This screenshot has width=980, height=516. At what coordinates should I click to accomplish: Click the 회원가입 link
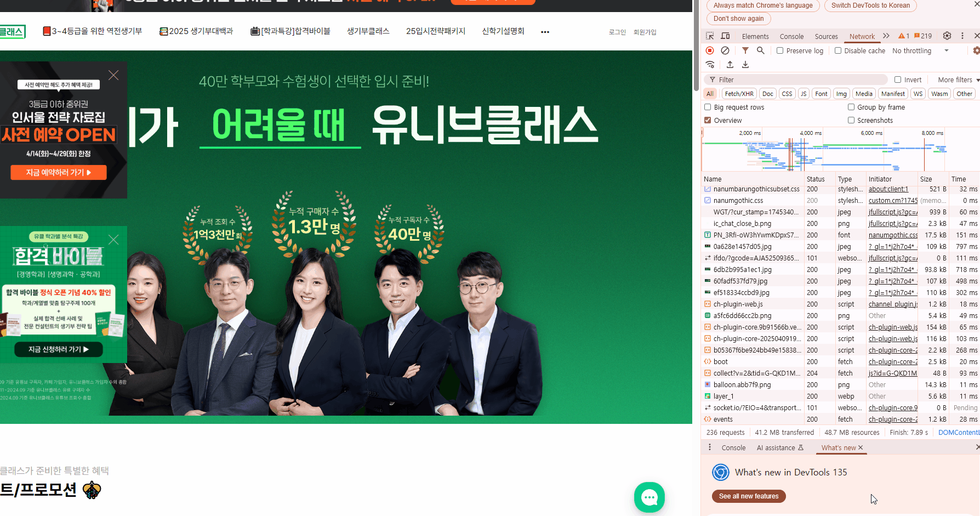(x=645, y=32)
